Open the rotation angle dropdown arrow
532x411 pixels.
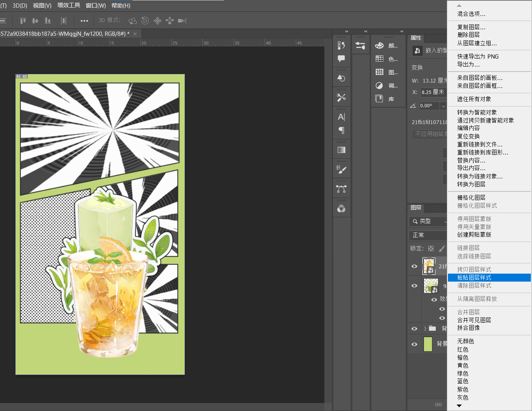[x=443, y=106]
